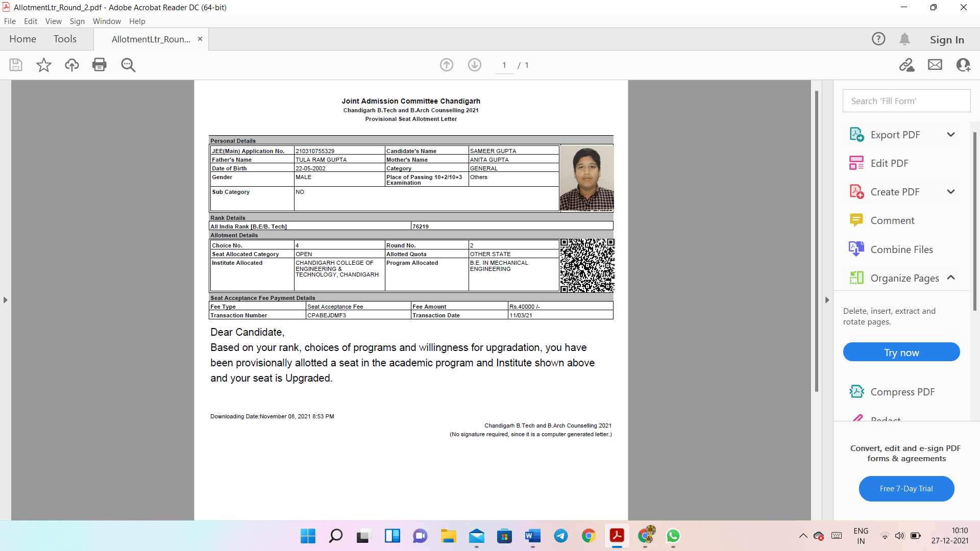The width and height of the screenshot is (980, 551).
Task: Expand Create PDF options chevron
Action: 951,192
